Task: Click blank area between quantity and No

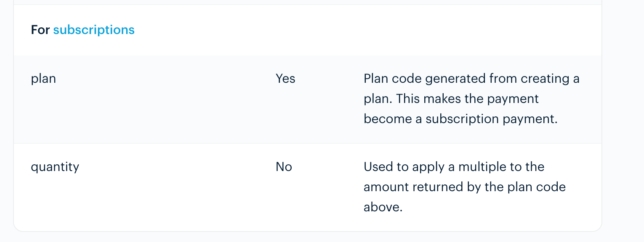Action: pyautogui.click(x=177, y=167)
